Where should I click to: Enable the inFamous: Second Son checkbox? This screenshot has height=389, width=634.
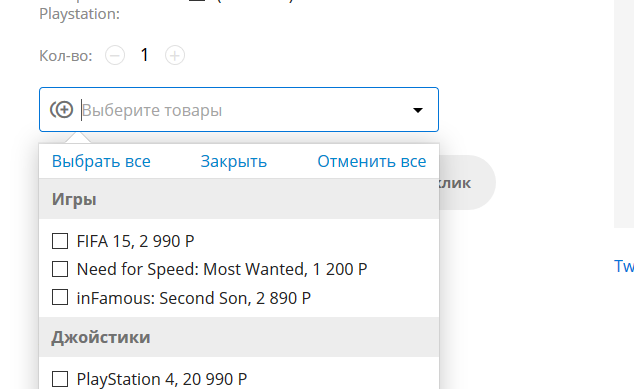click(x=60, y=297)
